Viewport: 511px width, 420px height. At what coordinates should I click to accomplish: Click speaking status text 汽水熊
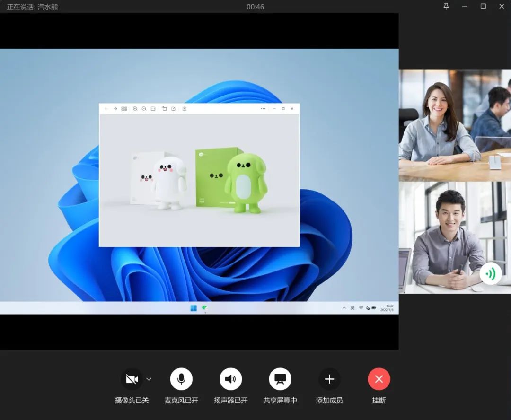[48, 7]
